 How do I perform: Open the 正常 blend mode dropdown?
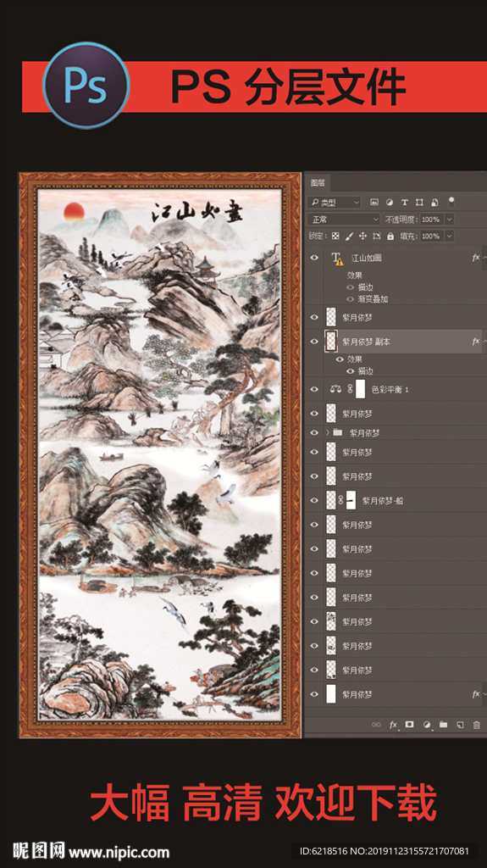(x=344, y=220)
